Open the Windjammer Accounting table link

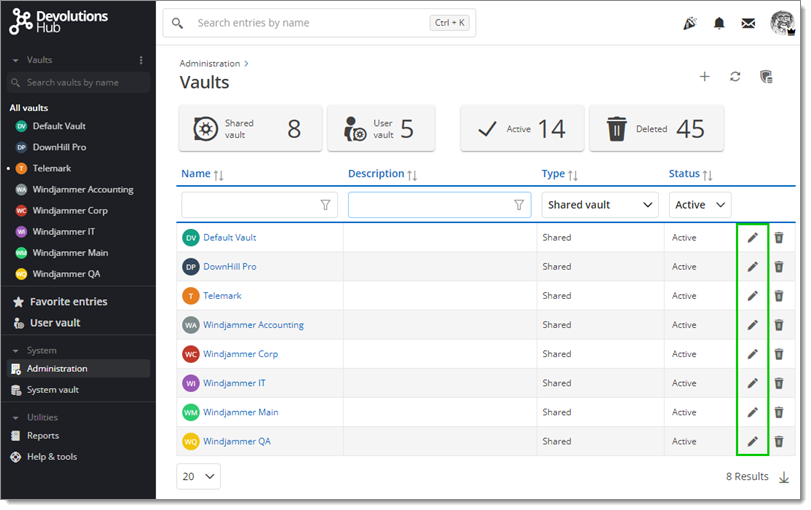[x=253, y=325]
